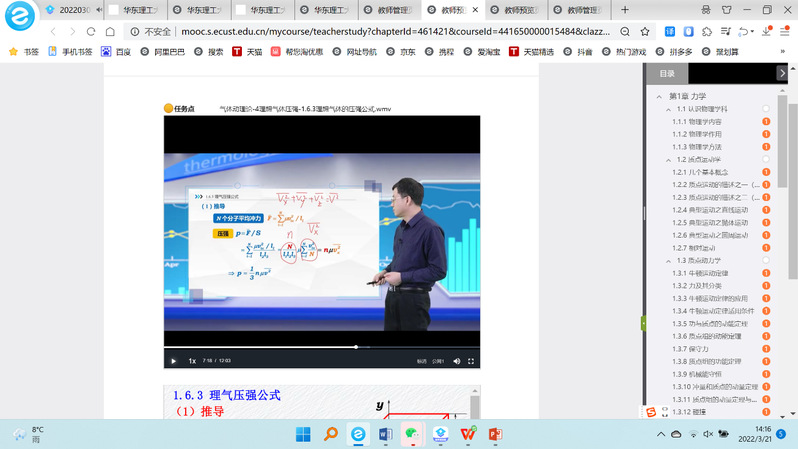Viewport: 798px width, 449px height.
Task: Collapse the 1.3 质点动力学 section
Action: click(667, 260)
